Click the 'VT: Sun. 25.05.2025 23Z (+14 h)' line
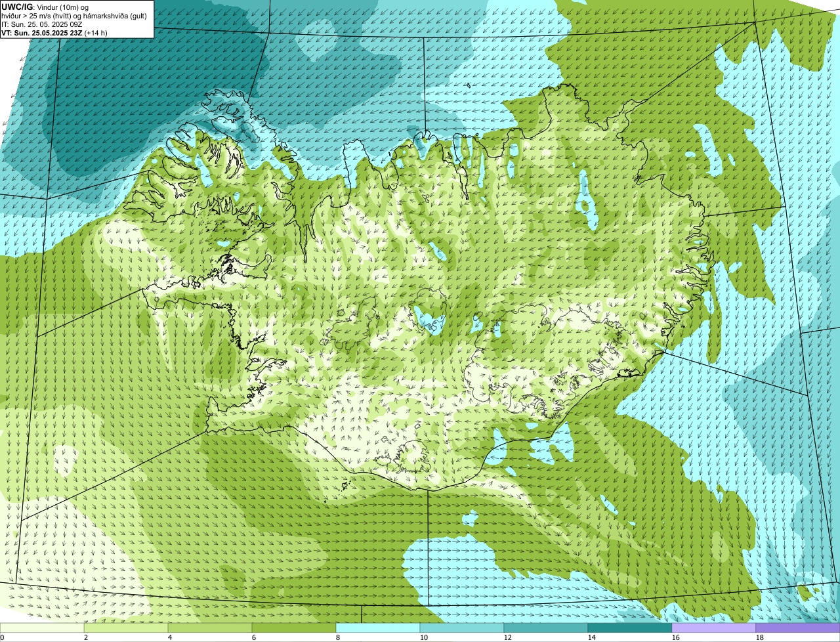The image size is (840, 642). (x=54, y=32)
